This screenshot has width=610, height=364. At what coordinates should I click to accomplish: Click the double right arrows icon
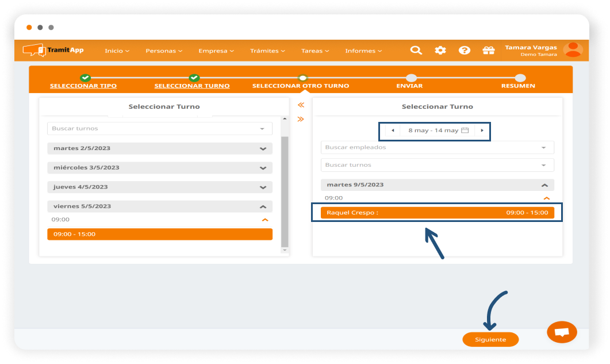[x=300, y=119]
